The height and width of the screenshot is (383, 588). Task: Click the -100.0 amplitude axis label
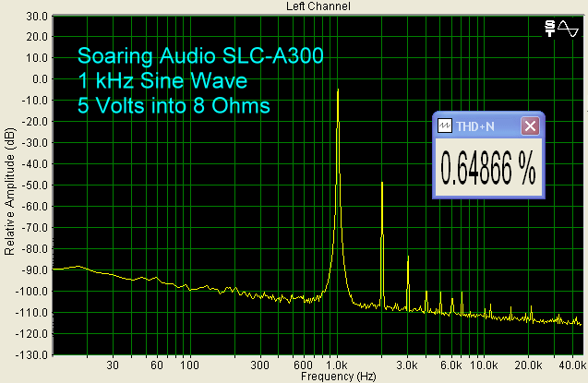(x=32, y=292)
